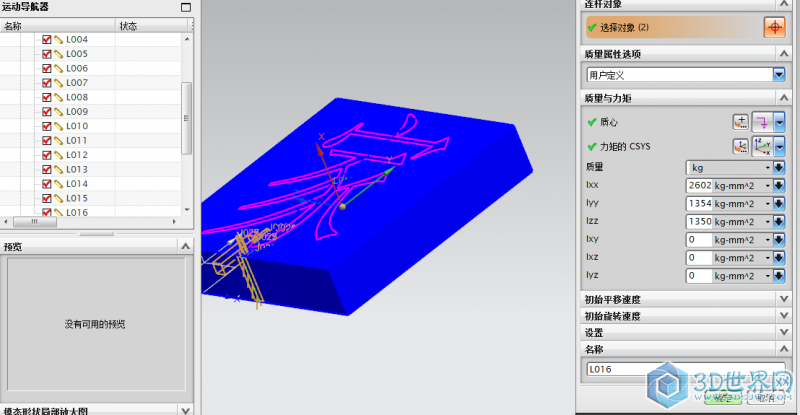Click the blue arrow button next to Ixx

coord(779,185)
